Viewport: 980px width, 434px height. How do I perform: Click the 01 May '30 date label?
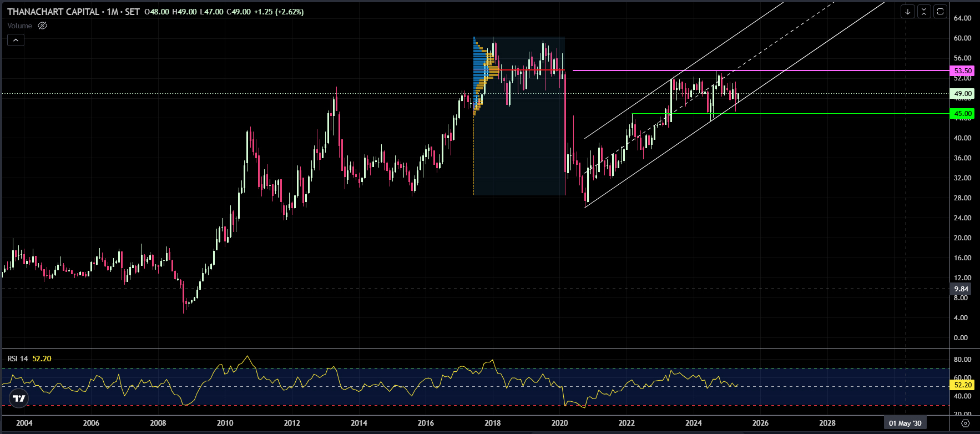point(905,423)
